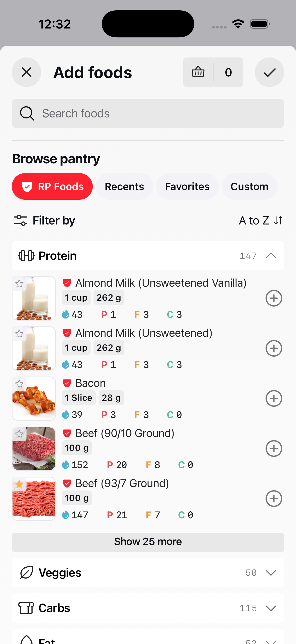Favorite Almond Milk (Unsweetened Vanilla) star

(19, 283)
